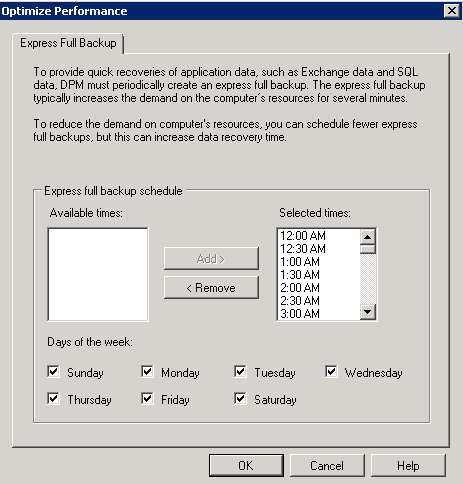Close the Optimize Performance window
463x484 pixels.
[x=452, y=11]
